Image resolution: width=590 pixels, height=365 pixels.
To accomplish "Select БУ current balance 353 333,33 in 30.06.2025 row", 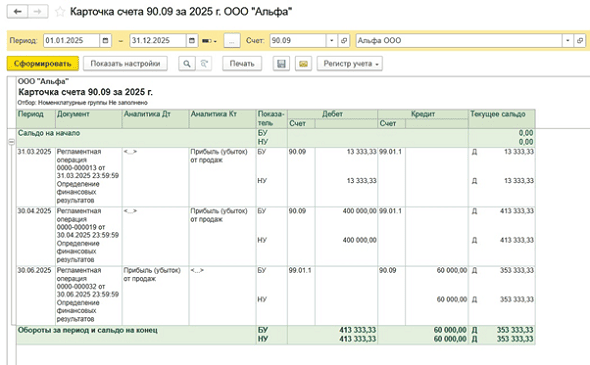I will (517, 270).
